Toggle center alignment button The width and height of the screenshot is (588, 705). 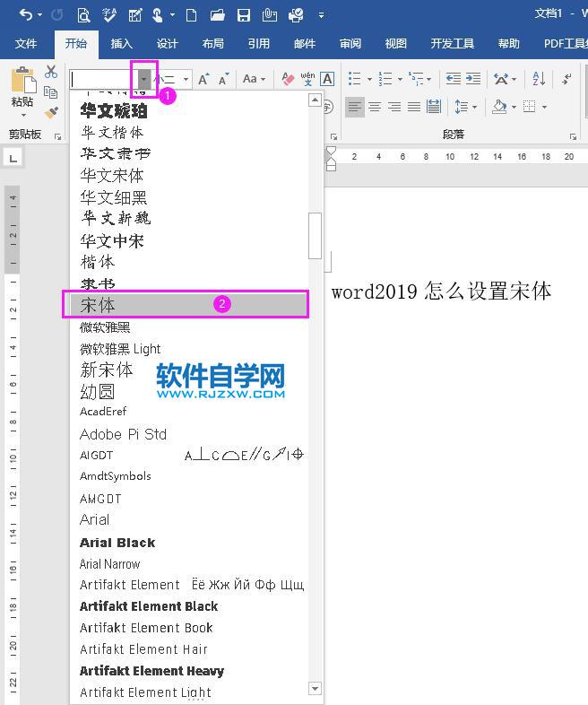tap(375, 107)
